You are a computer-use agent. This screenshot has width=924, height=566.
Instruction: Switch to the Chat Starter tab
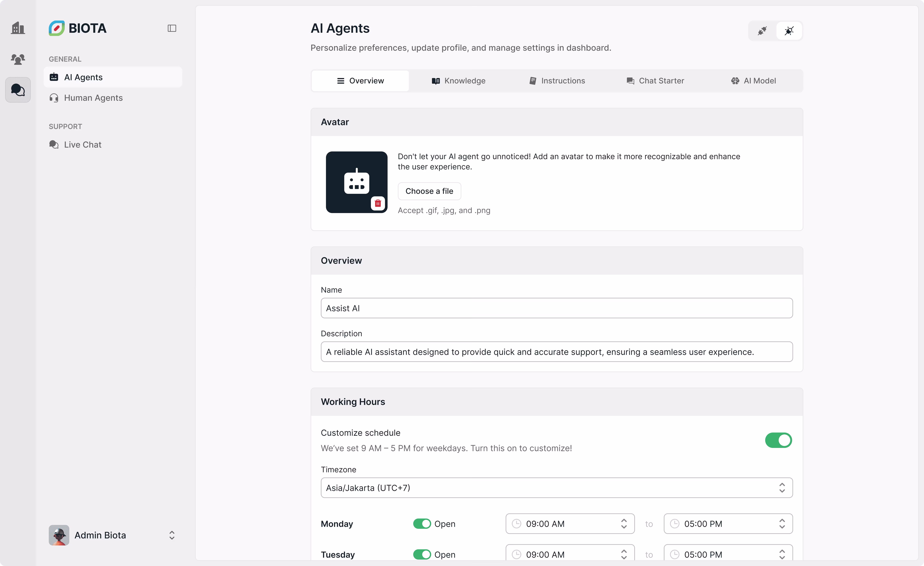tap(655, 81)
